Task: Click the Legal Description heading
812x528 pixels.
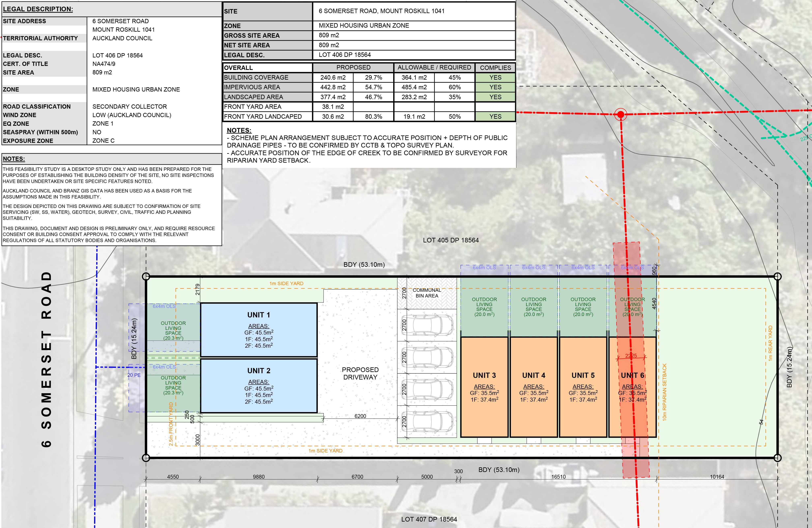Action: (38, 9)
